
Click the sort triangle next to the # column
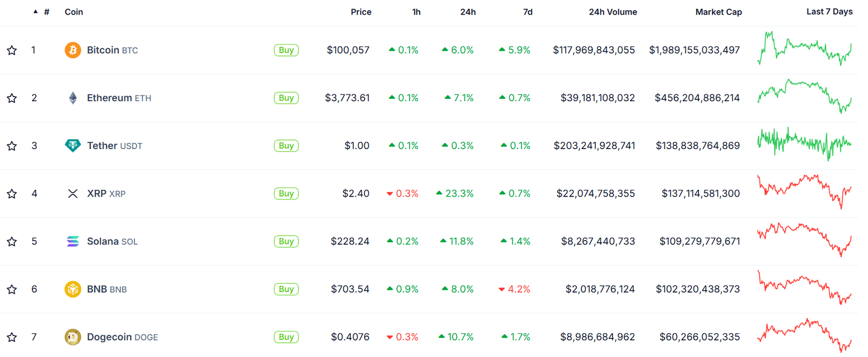tap(35, 10)
